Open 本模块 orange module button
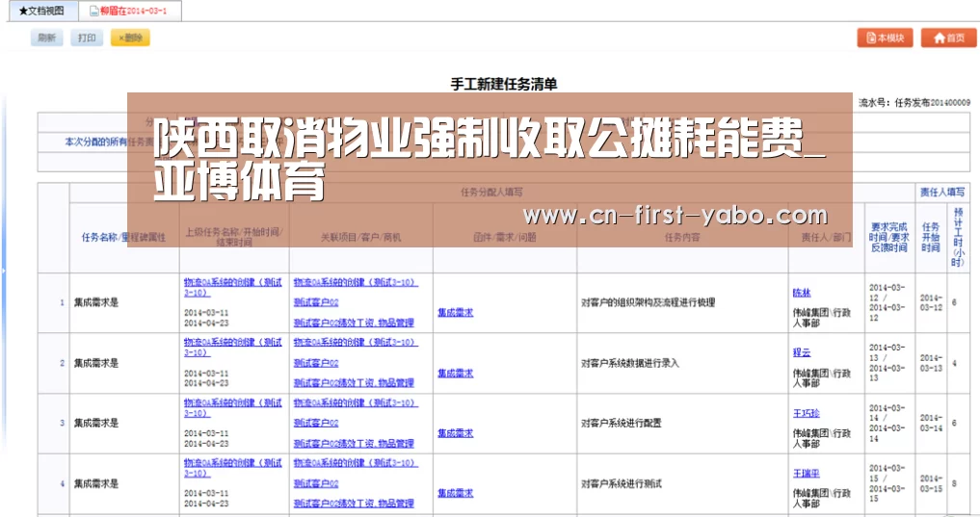Image resolution: width=980 pixels, height=517 pixels. (x=885, y=39)
